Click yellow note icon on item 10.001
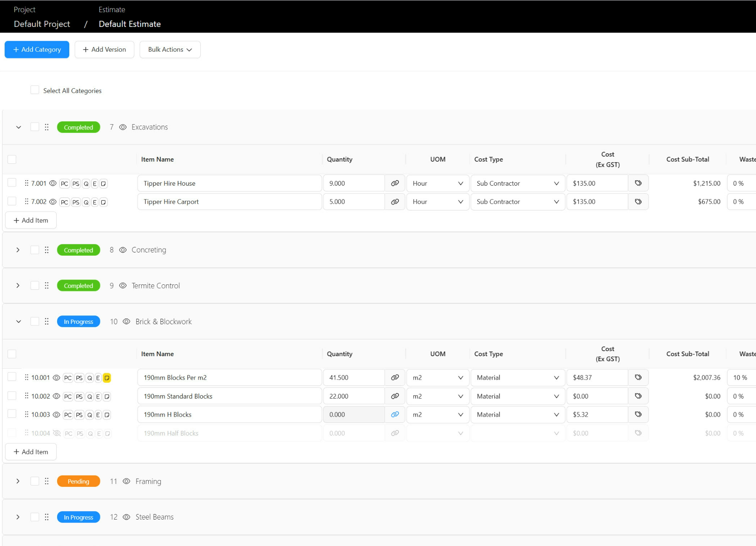The height and width of the screenshot is (546, 756). (x=107, y=378)
